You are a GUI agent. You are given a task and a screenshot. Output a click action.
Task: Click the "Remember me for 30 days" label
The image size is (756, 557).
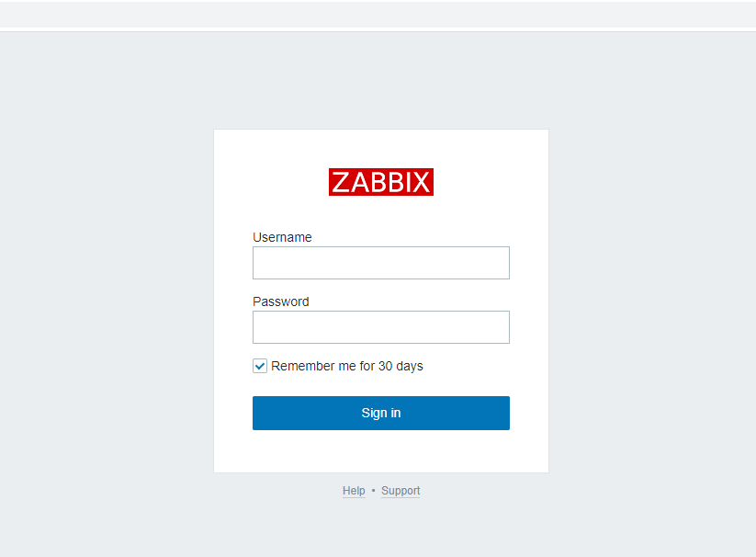[x=347, y=366]
